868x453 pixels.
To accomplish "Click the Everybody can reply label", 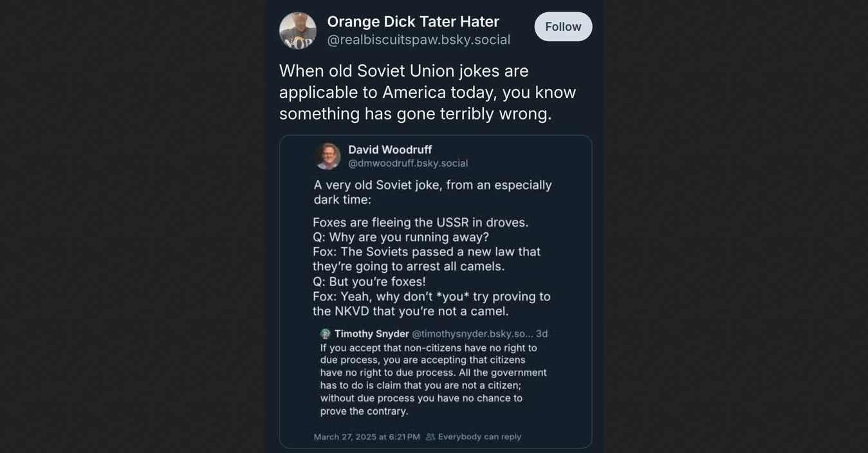I will tap(479, 437).
